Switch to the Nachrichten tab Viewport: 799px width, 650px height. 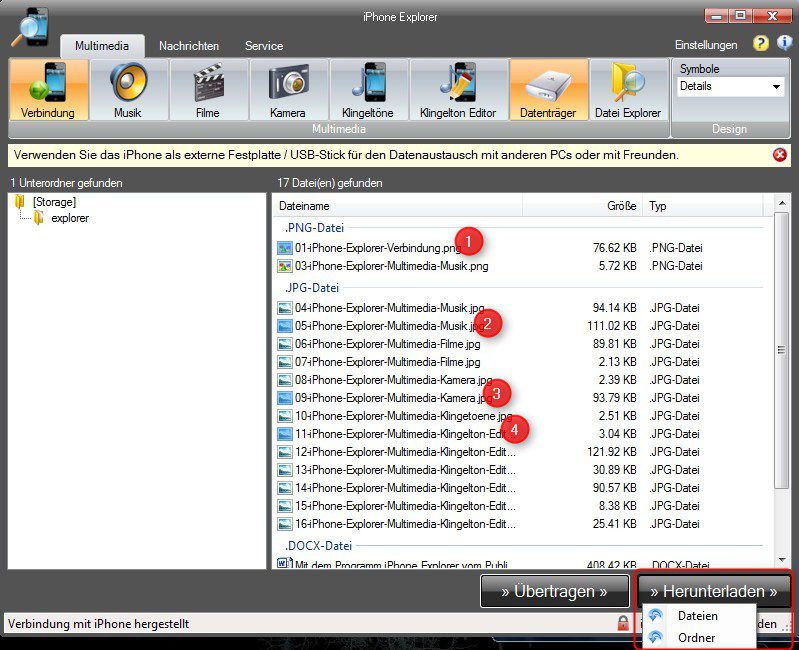(189, 46)
